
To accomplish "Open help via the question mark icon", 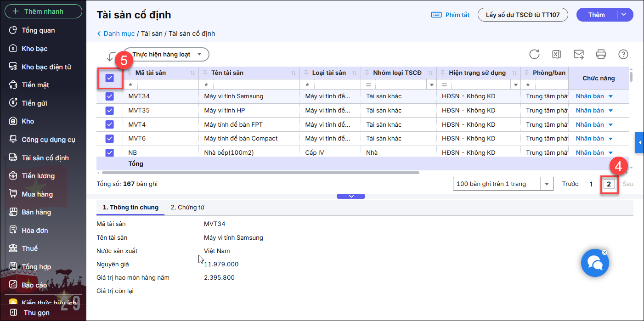I will pyautogui.click(x=623, y=54).
